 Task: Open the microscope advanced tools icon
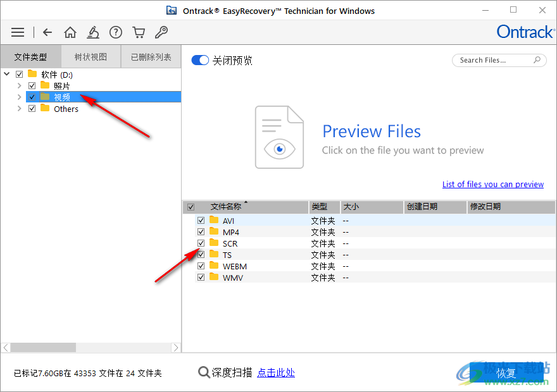(92, 32)
